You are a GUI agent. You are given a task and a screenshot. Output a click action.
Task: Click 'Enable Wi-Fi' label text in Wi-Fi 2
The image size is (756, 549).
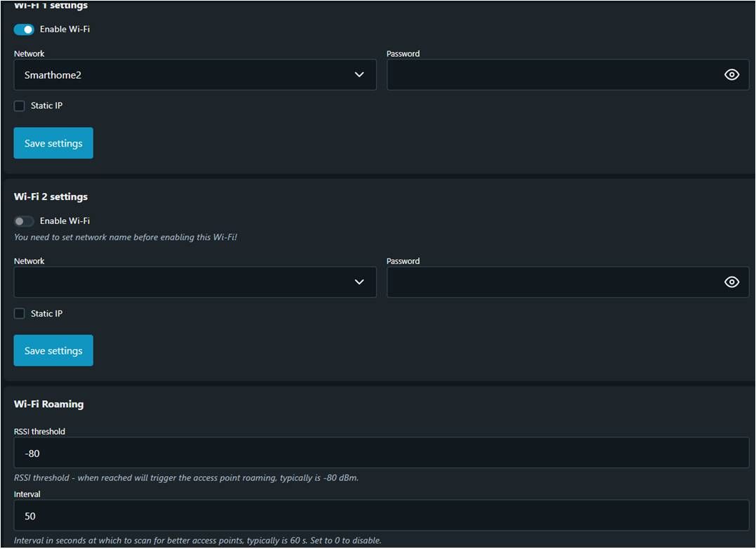click(x=65, y=221)
